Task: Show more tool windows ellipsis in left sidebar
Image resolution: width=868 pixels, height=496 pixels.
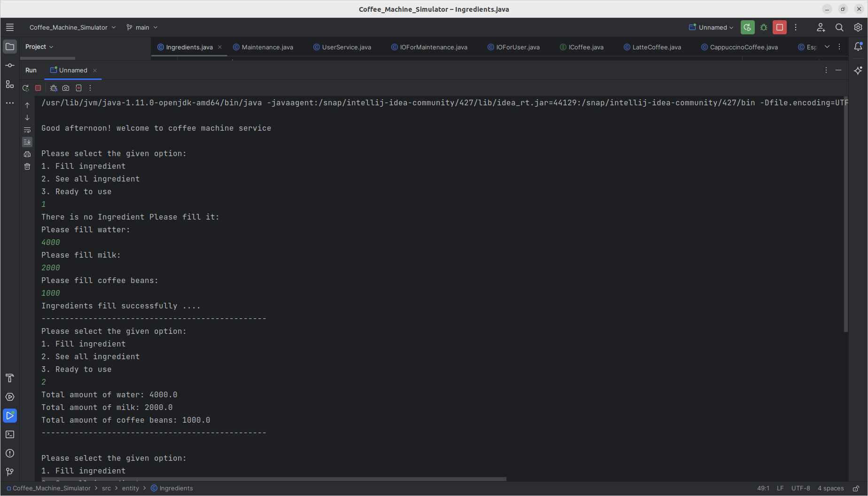Action: click(10, 103)
